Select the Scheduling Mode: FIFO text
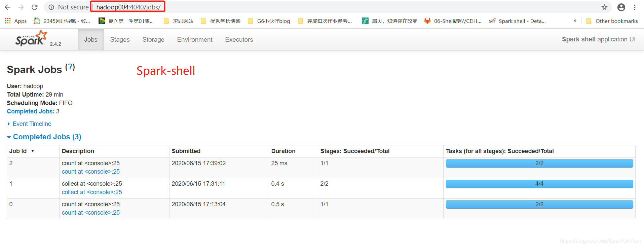The width and height of the screenshot is (644, 247). (x=40, y=103)
